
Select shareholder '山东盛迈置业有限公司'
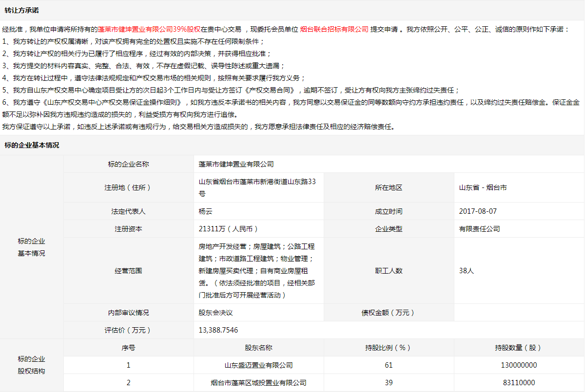pyautogui.click(x=259, y=365)
